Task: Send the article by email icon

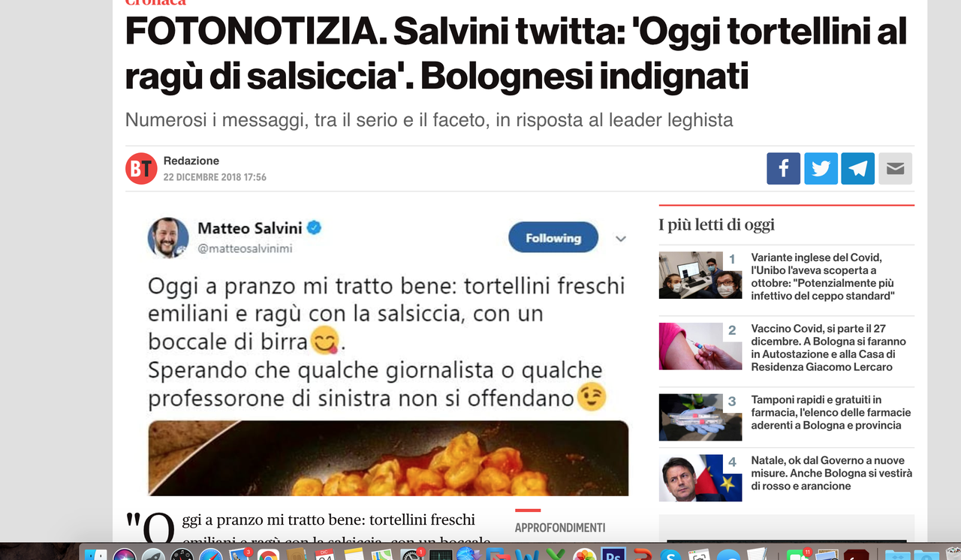Action: (x=895, y=168)
